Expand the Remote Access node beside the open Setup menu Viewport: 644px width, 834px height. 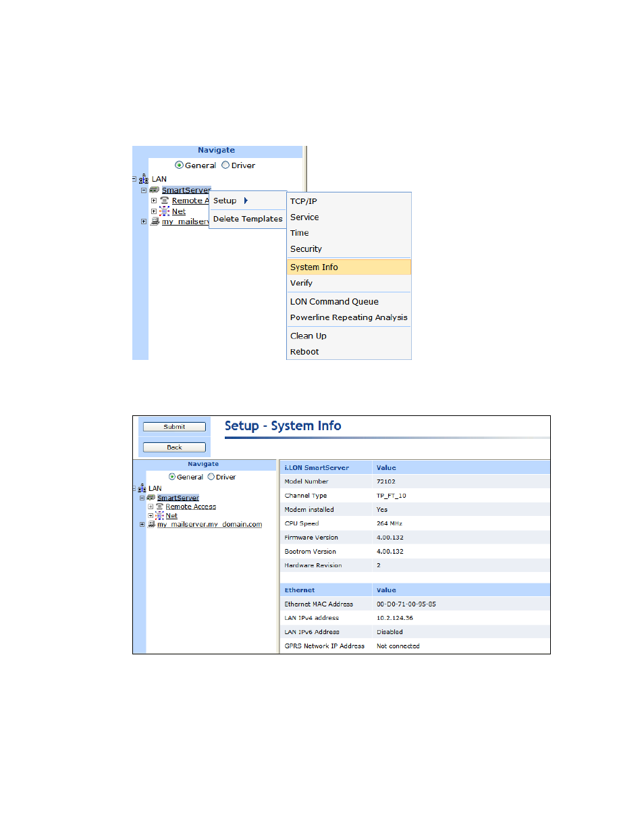(x=154, y=201)
